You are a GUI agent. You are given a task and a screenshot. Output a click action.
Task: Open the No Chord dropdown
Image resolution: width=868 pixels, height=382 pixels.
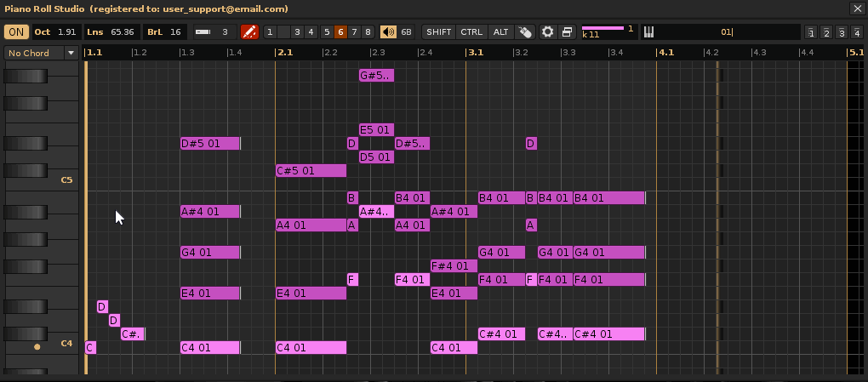40,53
